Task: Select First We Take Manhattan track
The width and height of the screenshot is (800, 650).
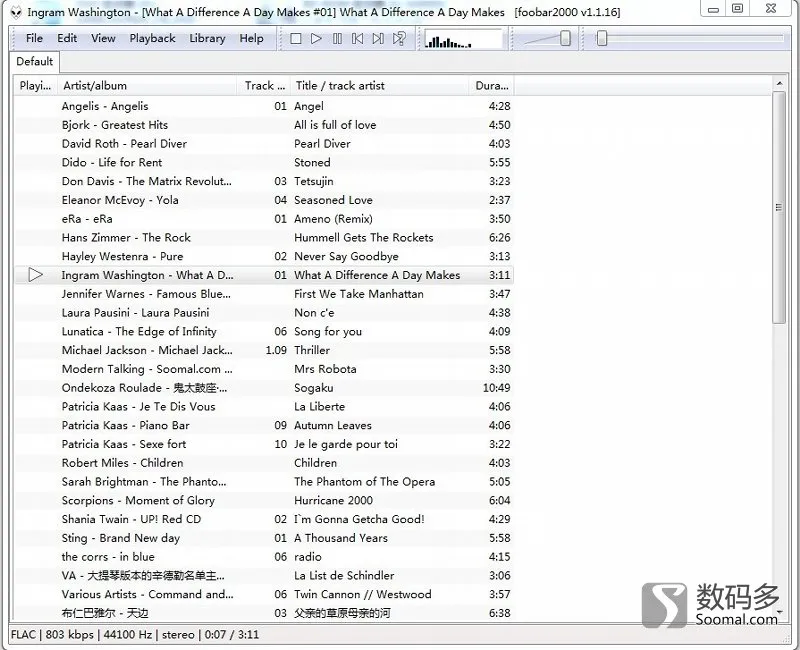Action: (x=264, y=294)
